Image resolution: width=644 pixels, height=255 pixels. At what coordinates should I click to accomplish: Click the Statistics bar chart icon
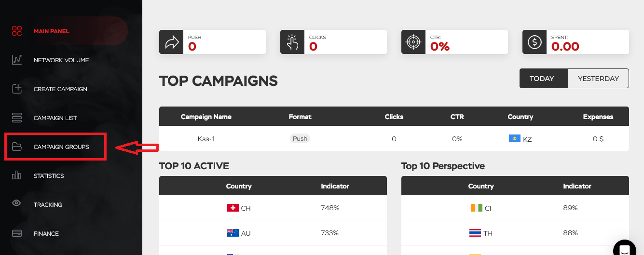pyautogui.click(x=17, y=175)
